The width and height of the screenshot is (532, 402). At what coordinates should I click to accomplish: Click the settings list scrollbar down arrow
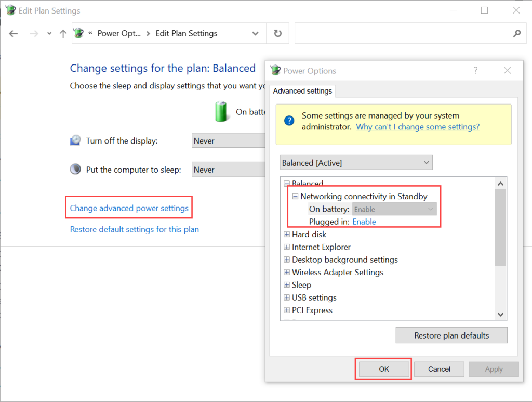point(501,314)
